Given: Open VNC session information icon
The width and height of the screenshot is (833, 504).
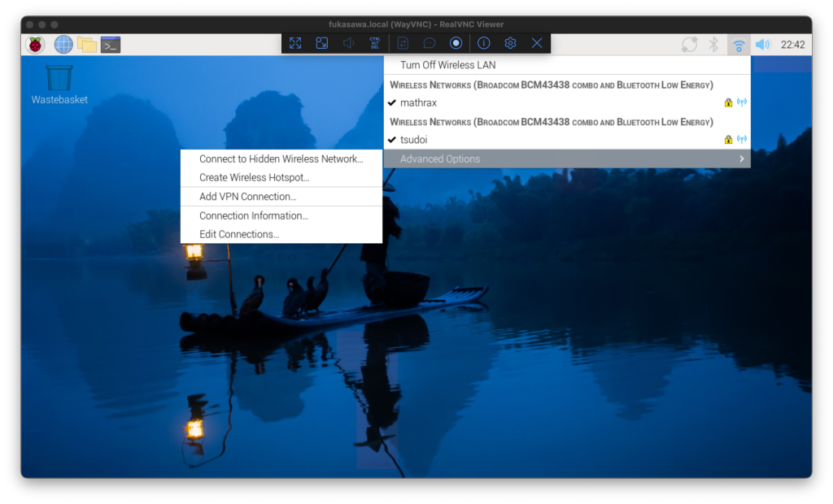Looking at the screenshot, I should coord(483,43).
